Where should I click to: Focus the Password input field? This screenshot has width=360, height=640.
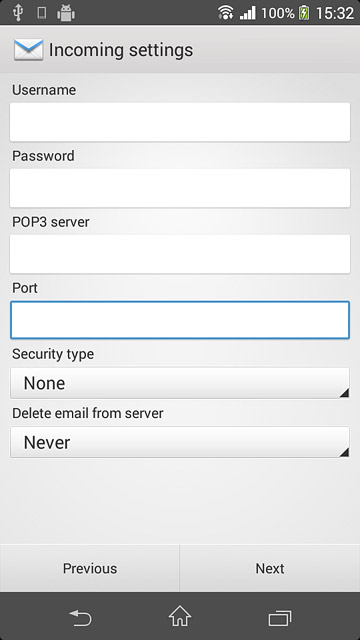(x=180, y=188)
